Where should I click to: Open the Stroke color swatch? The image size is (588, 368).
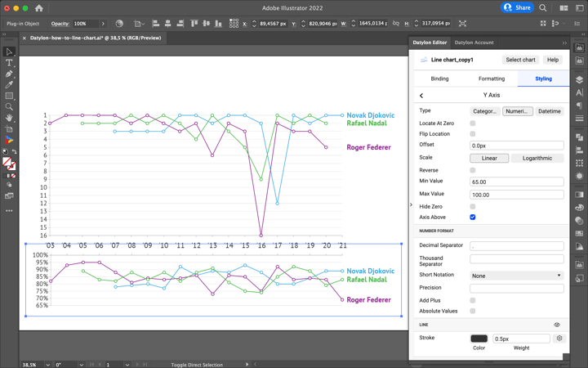tap(479, 339)
